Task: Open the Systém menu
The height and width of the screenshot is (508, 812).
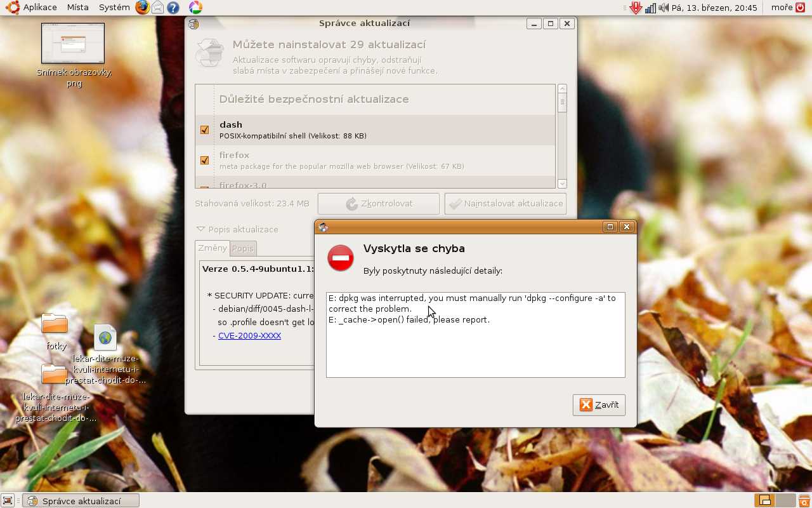Action: click(114, 8)
